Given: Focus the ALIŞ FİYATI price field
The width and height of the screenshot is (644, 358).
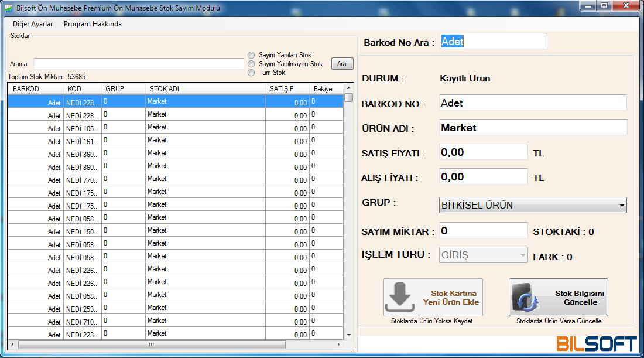Looking at the screenshot, I should (x=483, y=177).
